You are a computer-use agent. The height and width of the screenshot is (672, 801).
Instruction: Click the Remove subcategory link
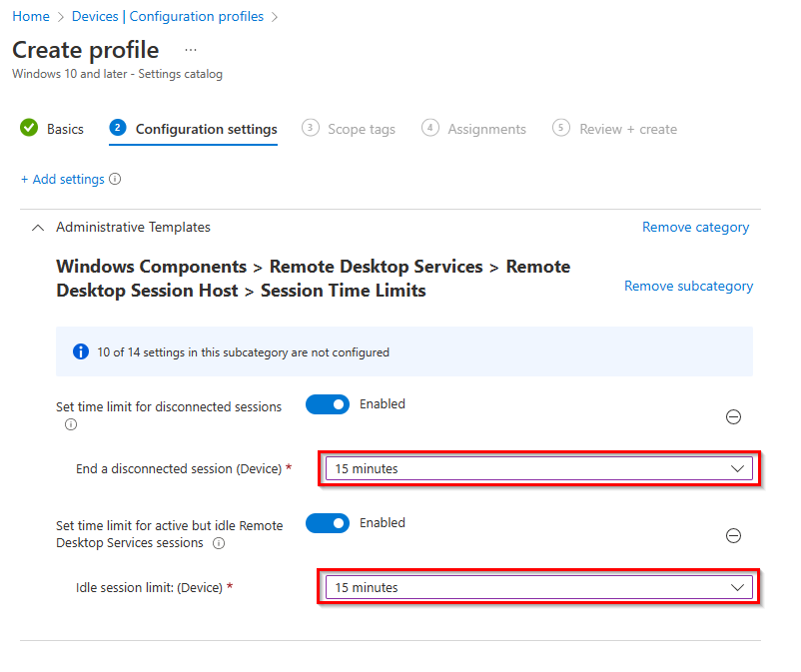[x=688, y=287]
